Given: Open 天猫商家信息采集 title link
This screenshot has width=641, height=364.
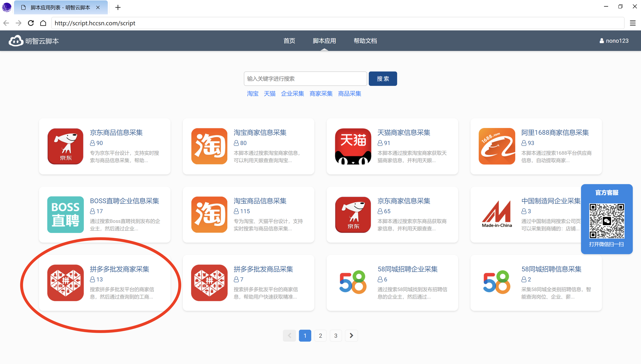Looking at the screenshot, I should click(x=404, y=132).
